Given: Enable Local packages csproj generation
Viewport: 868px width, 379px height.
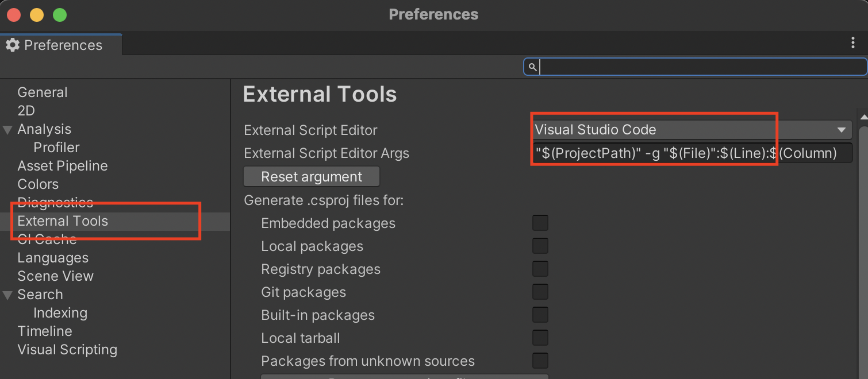Looking at the screenshot, I should point(540,246).
